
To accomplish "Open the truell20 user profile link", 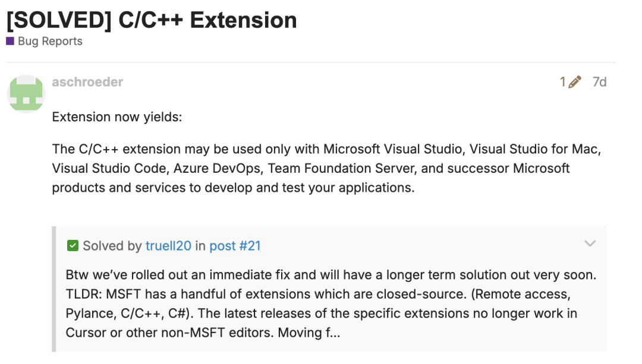I will [168, 246].
